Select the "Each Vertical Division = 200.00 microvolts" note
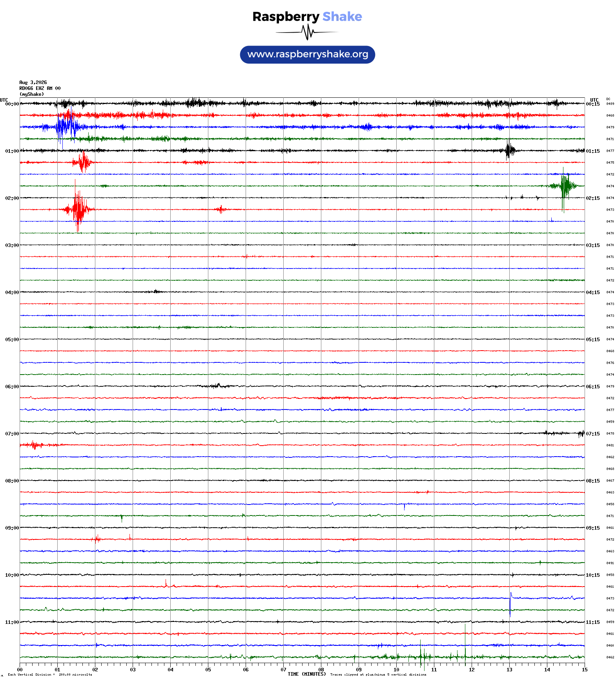Image resolution: width=616 pixels, height=680 pixels. [50, 675]
